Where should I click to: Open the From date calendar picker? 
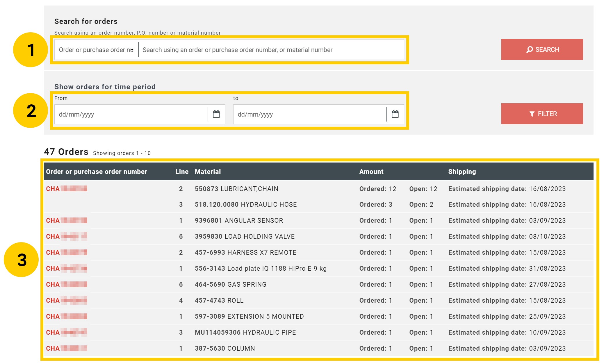[216, 114]
